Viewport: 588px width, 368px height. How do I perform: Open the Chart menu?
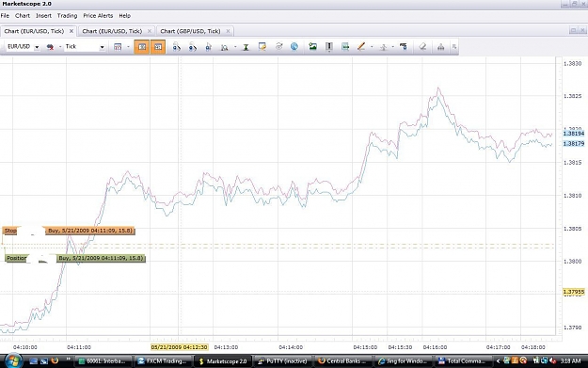[23, 16]
